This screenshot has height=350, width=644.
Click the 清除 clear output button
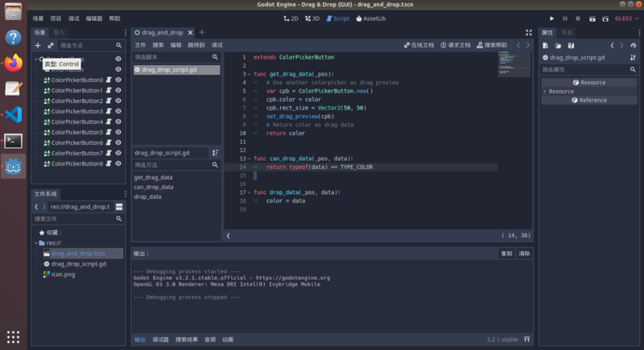click(x=524, y=253)
